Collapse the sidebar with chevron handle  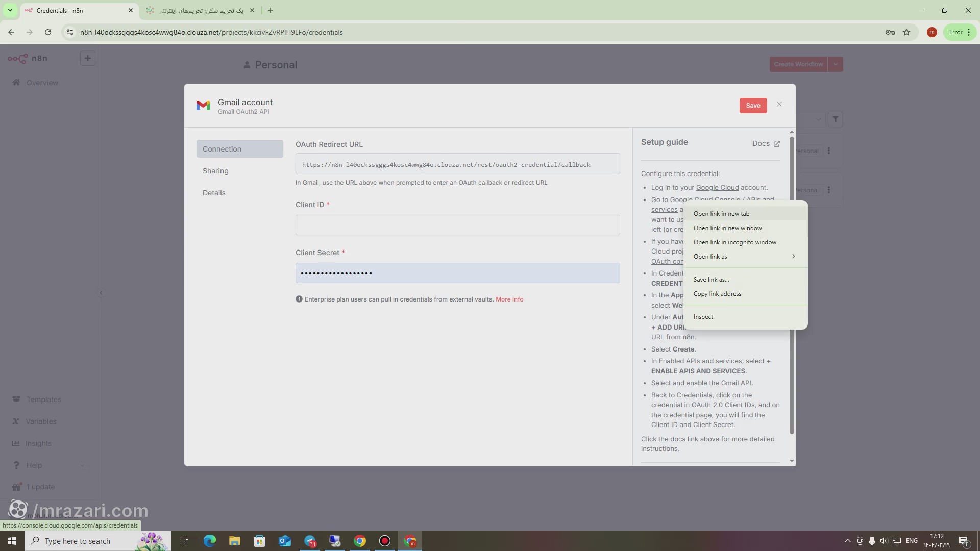[x=101, y=293]
